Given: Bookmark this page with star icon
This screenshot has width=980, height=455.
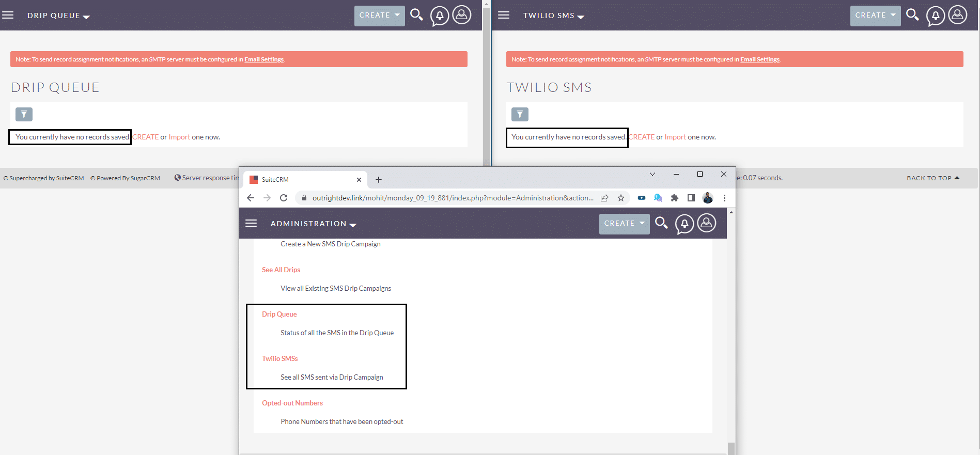Looking at the screenshot, I should point(621,198).
